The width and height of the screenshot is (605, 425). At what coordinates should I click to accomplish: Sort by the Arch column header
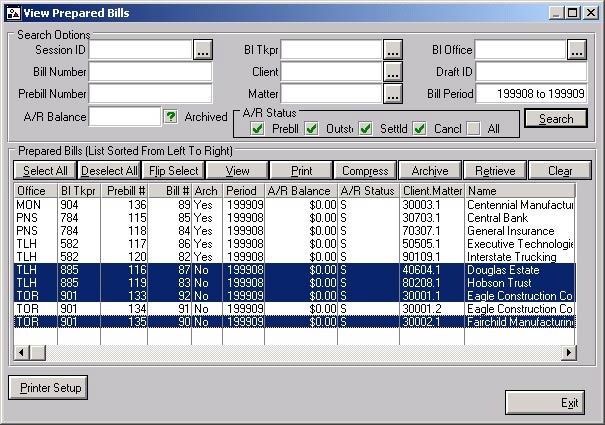pos(207,191)
